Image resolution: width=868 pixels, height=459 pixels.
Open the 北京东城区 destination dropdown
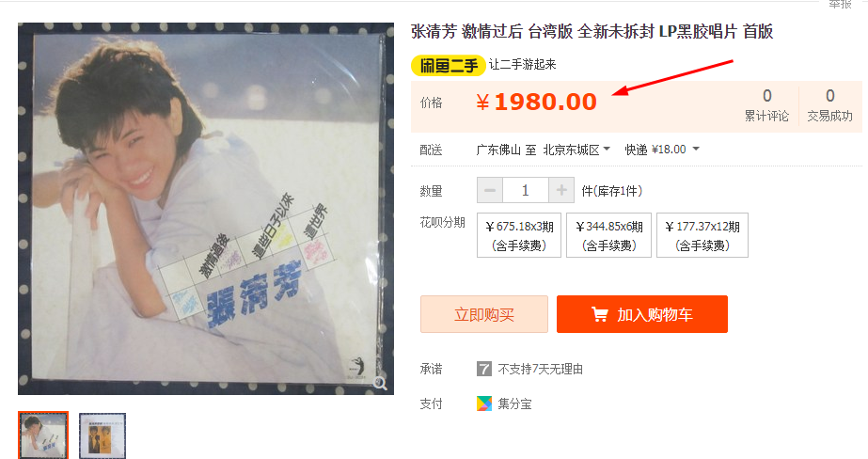576,150
